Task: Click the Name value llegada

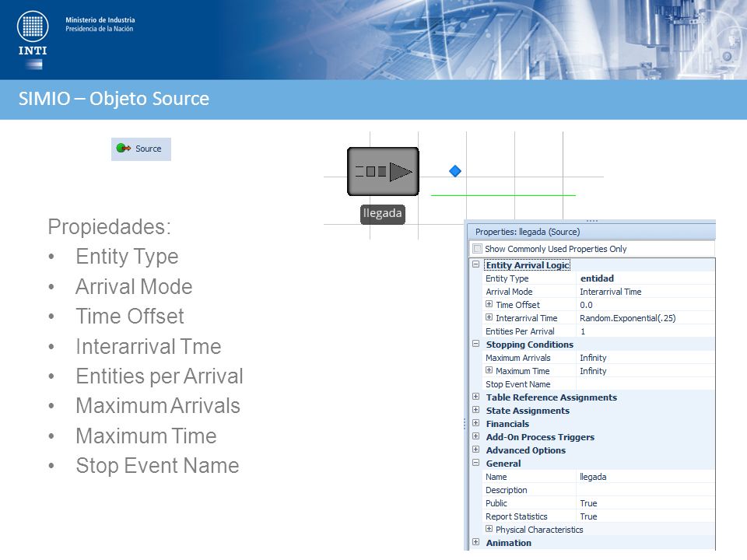Action: pos(646,477)
